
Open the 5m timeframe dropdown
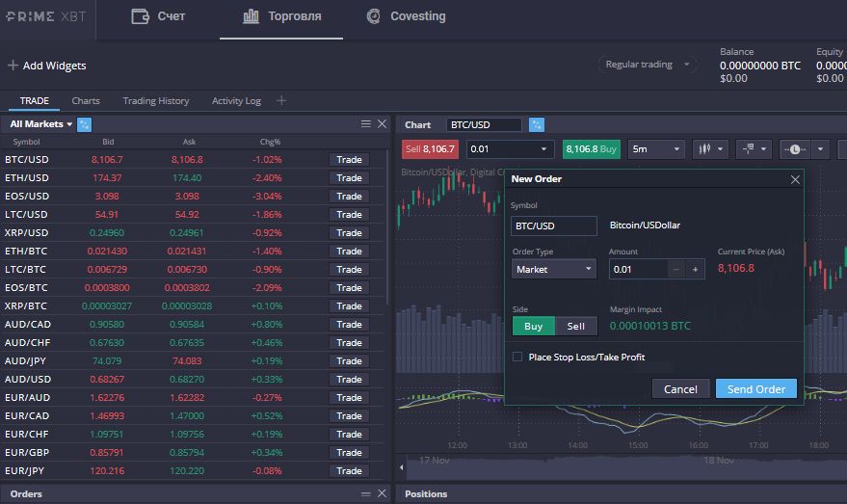click(655, 149)
